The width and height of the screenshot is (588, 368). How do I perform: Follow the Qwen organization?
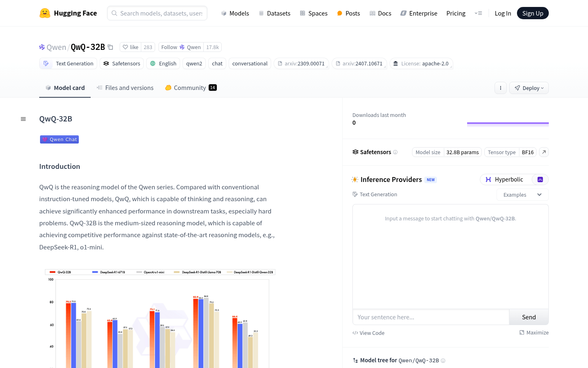(181, 47)
